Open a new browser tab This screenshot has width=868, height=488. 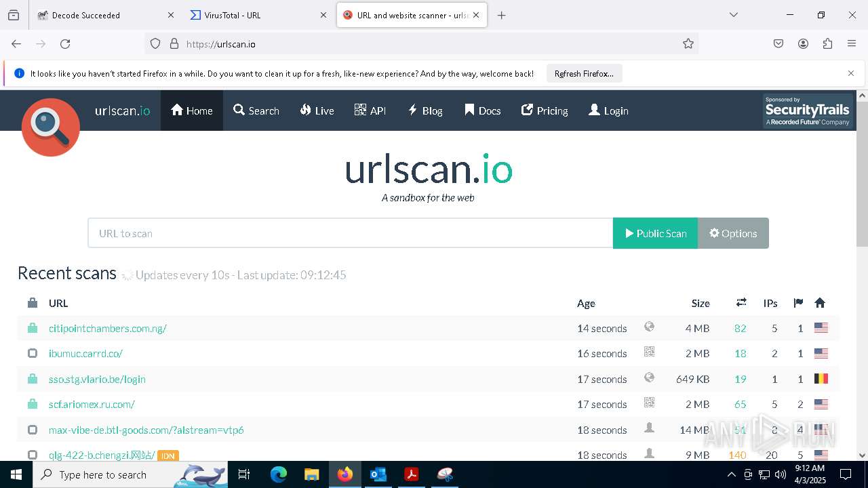click(x=501, y=15)
